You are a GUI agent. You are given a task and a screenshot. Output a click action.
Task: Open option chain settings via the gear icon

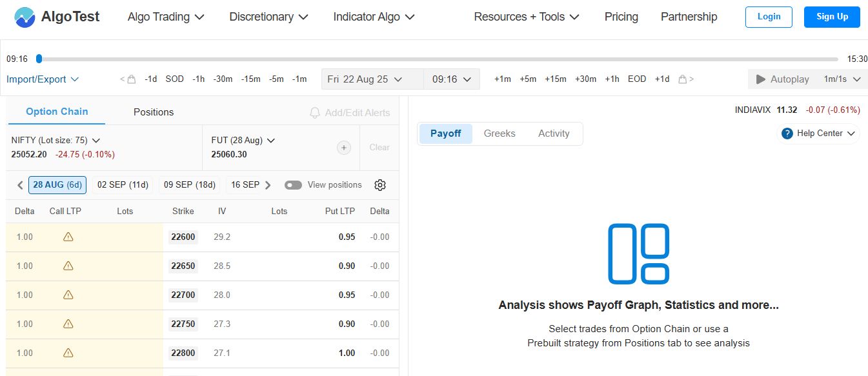click(380, 185)
